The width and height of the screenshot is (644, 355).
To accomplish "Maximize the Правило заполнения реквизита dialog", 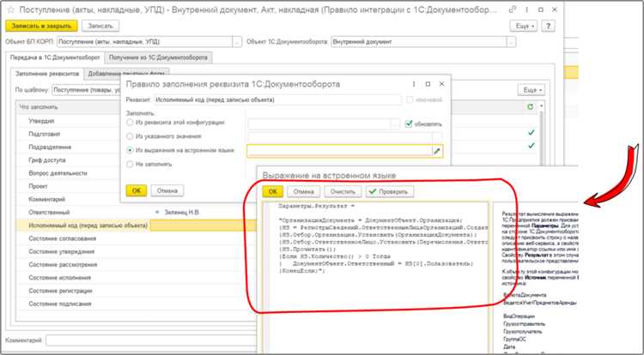I will (428, 84).
